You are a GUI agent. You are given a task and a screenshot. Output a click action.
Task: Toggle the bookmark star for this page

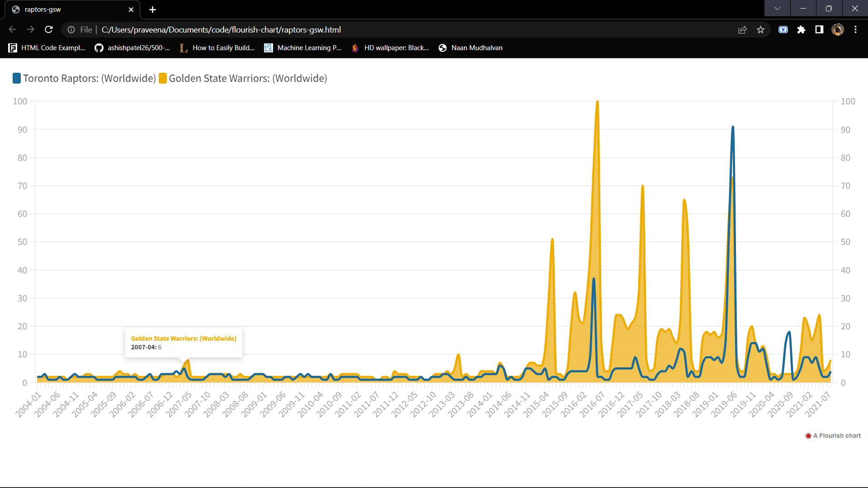tap(761, 30)
